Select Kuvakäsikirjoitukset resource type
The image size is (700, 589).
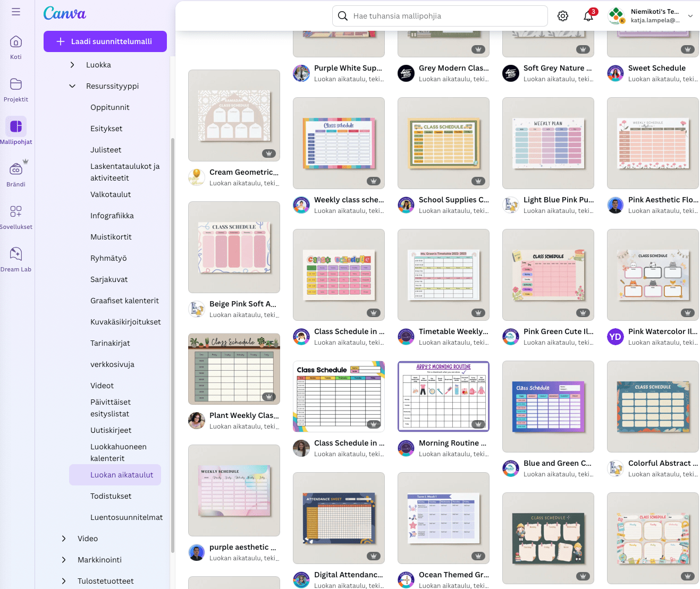[125, 322]
